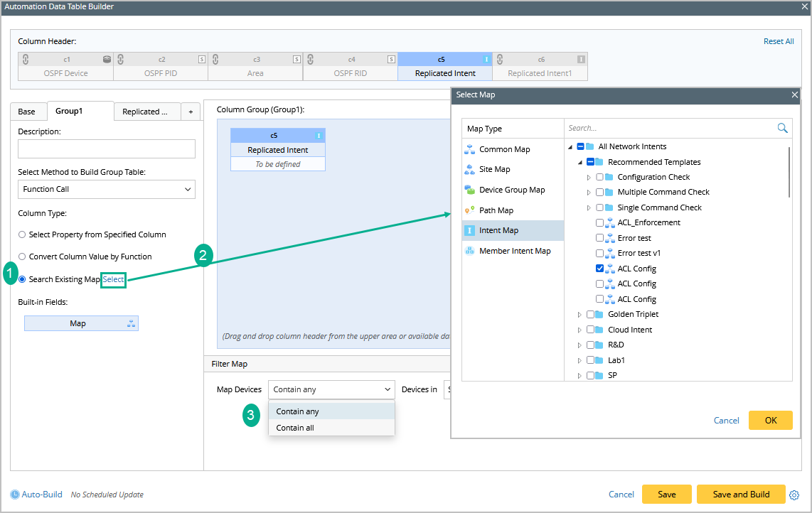Select the Member Intent Map type

coord(513,251)
